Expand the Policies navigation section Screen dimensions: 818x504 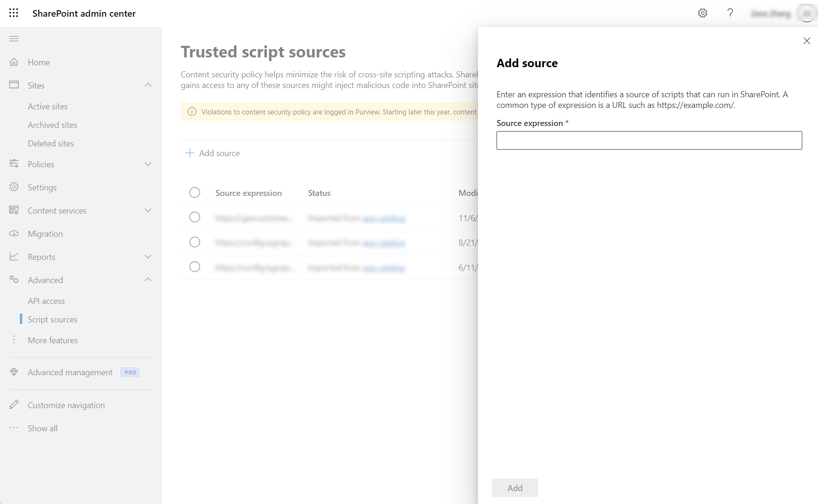[x=148, y=164]
